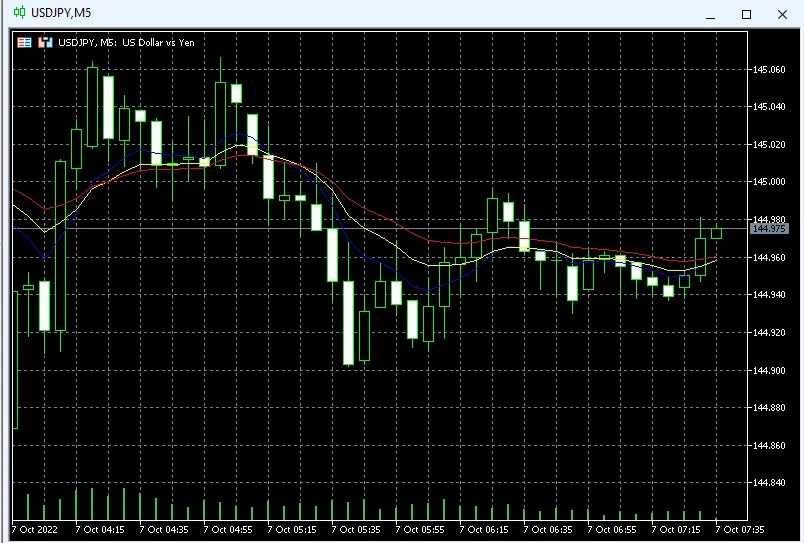This screenshot has width=804, height=543.
Task: Click the price scale value 144.940
Action: pos(769,295)
